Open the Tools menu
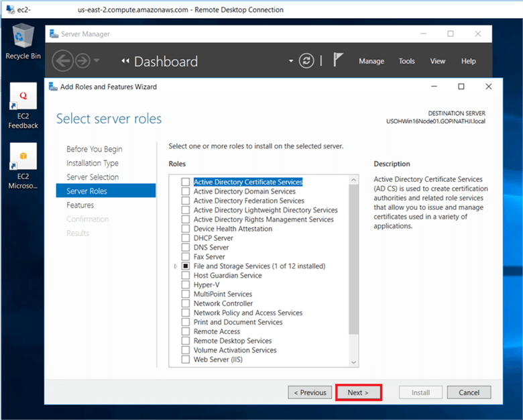Screen dimensions: 523x420 pyautogui.click(x=406, y=61)
